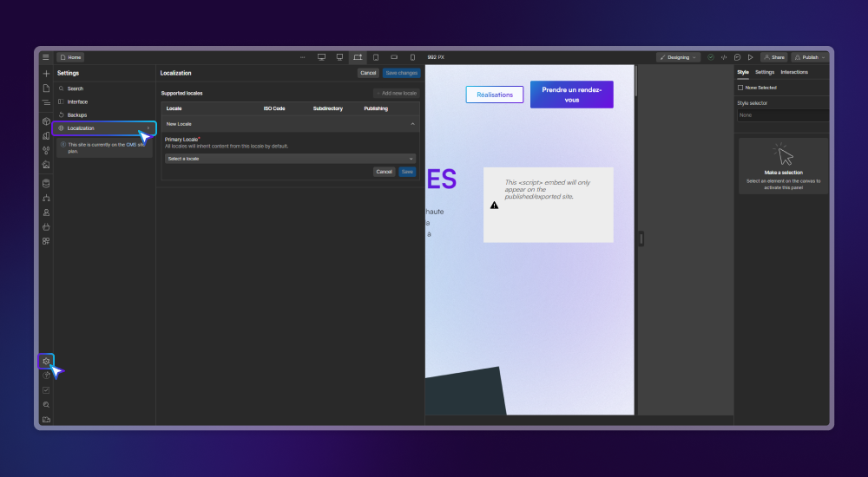Open the Settings gear icon
The height and width of the screenshot is (477, 868).
point(46,362)
